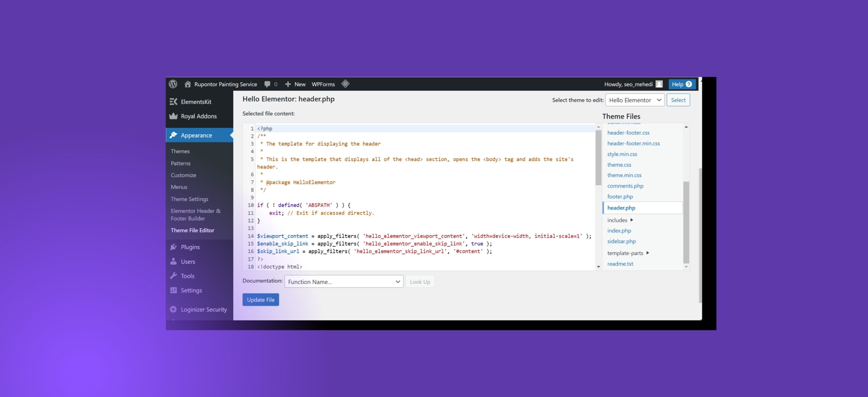Click the Help question mark icon
Screen dimensions: 868x397
tap(689, 84)
